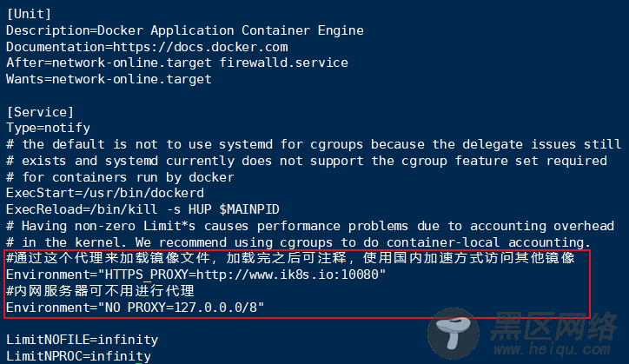
Task: Click the LimitNPROC=infinity line
Action: [79, 356]
